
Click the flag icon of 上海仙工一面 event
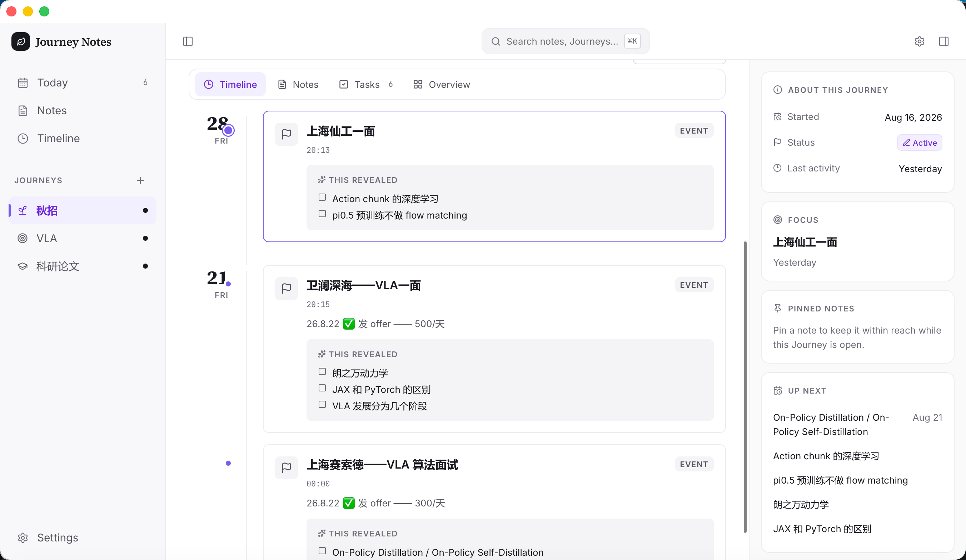point(287,134)
